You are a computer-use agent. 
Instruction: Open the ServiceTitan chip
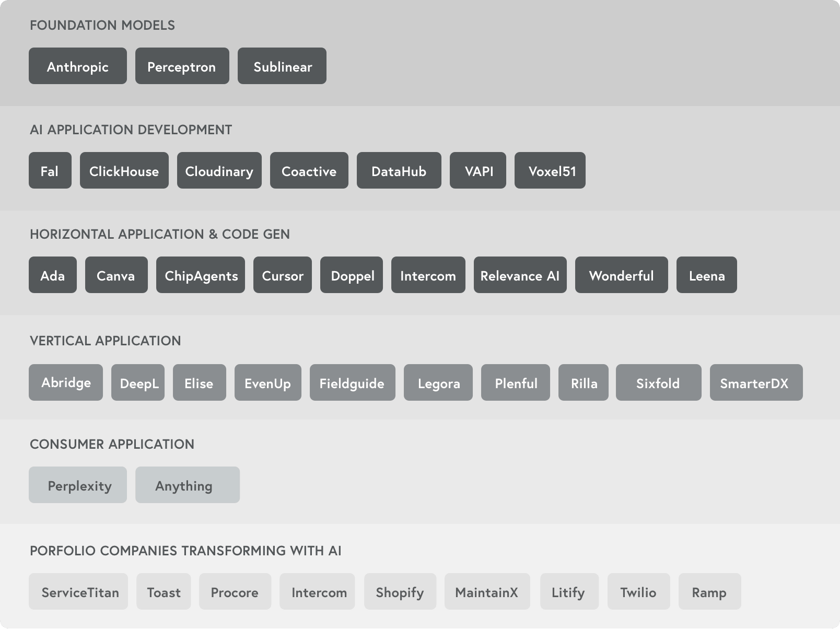click(x=78, y=591)
